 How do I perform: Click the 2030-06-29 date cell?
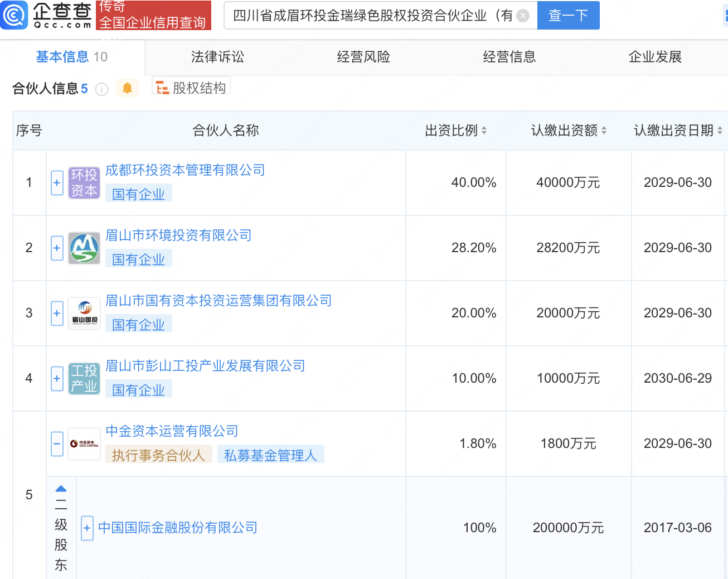(x=678, y=379)
